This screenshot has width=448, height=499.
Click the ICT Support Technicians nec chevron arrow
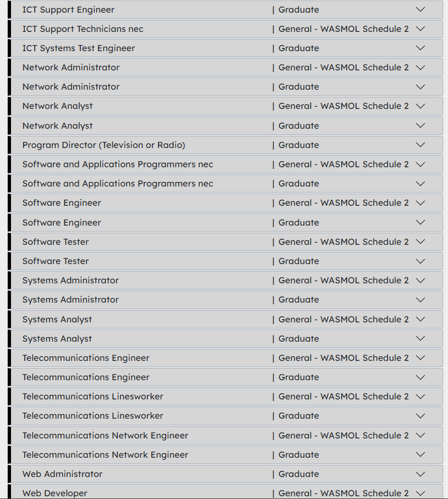pos(420,29)
